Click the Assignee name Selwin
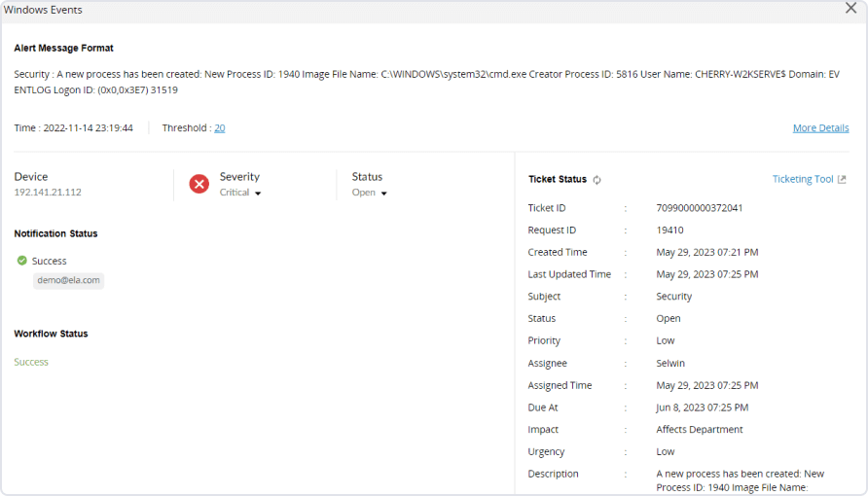The height and width of the screenshot is (496, 868). pos(670,363)
